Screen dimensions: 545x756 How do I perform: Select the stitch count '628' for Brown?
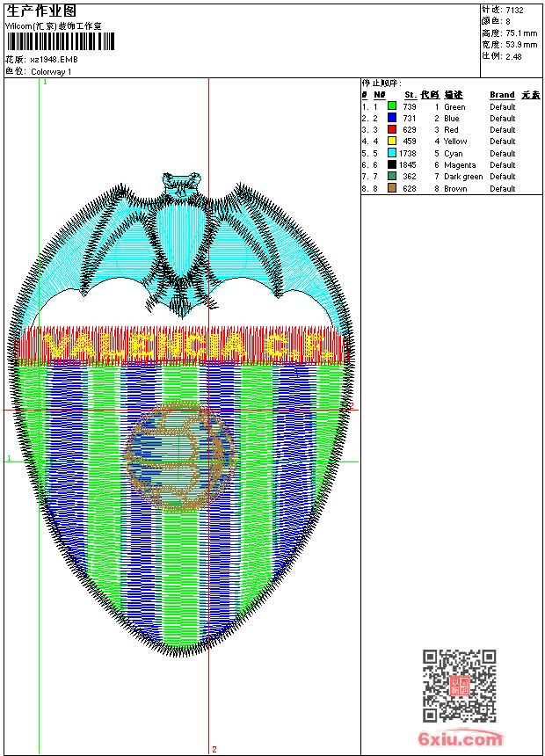point(410,188)
